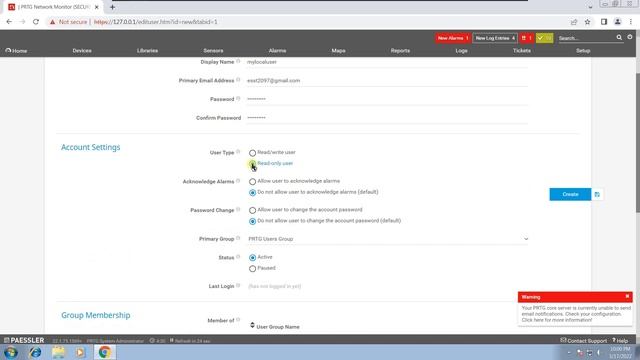Open the Setup menu

[x=583, y=51]
